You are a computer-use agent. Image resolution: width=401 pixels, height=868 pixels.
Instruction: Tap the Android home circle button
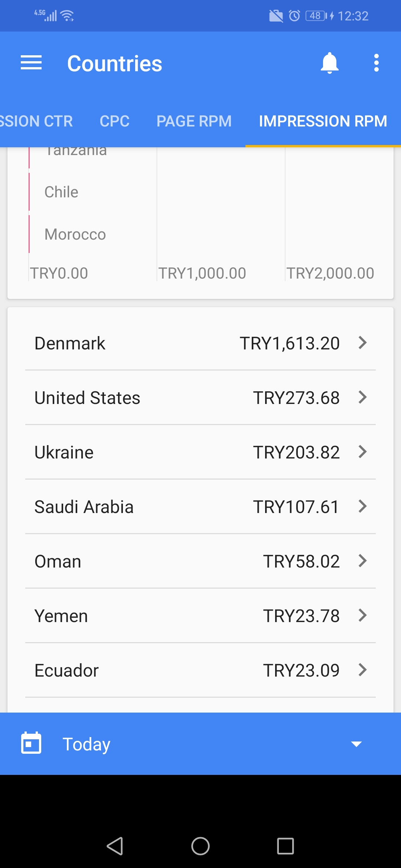pyautogui.click(x=200, y=846)
